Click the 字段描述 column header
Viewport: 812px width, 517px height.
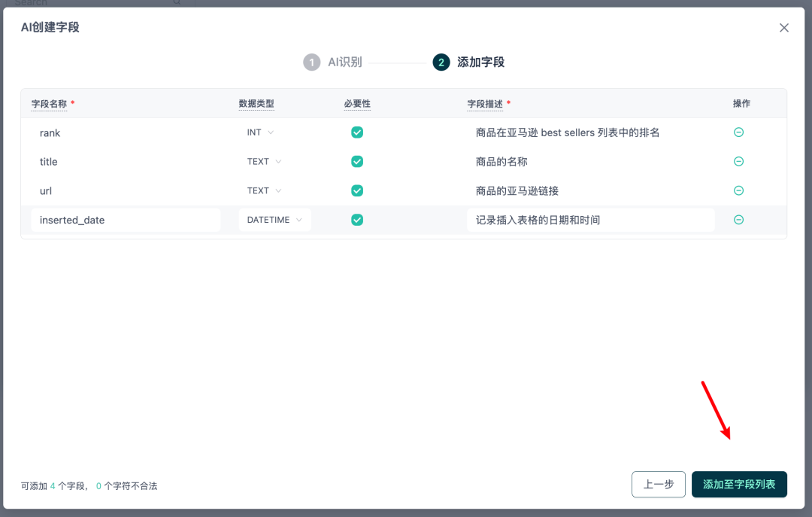[485, 104]
